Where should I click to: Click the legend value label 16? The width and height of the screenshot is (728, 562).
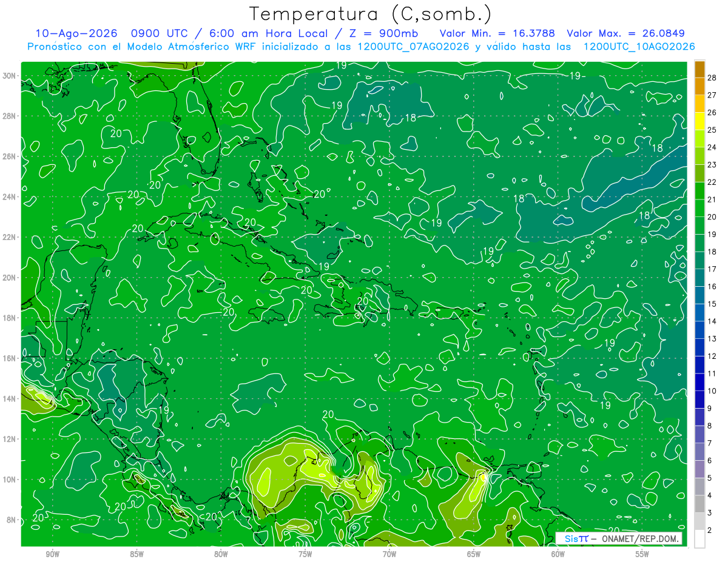tap(712, 286)
